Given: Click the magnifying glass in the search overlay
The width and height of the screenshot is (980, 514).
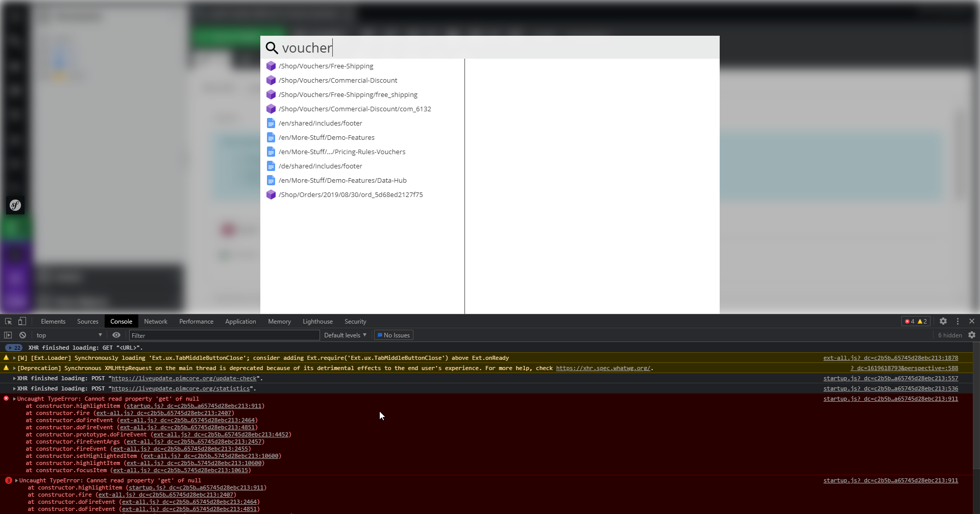Looking at the screenshot, I should coord(272,47).
